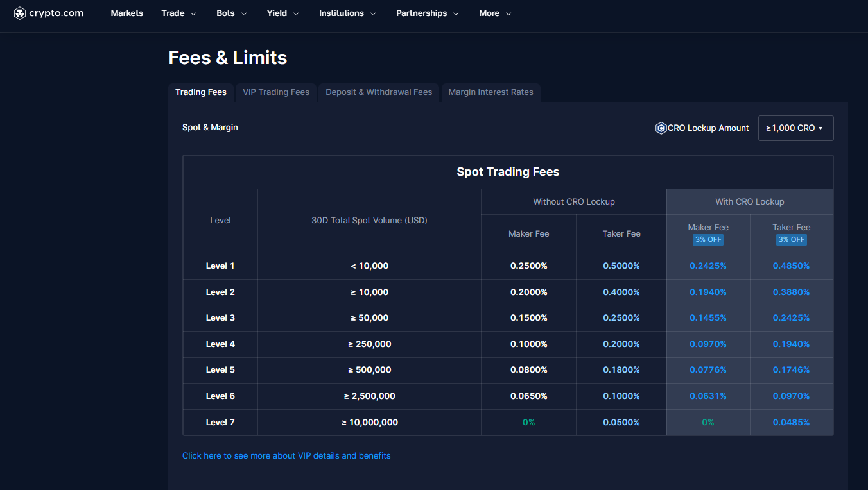Click the 0.1746% taker fee value

click(791, 369)
